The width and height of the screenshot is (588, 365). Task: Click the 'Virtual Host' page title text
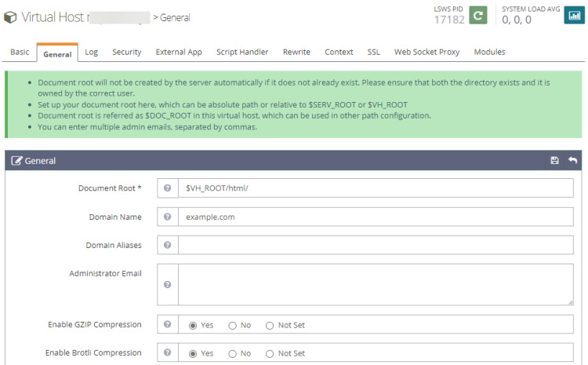(53, 17)
